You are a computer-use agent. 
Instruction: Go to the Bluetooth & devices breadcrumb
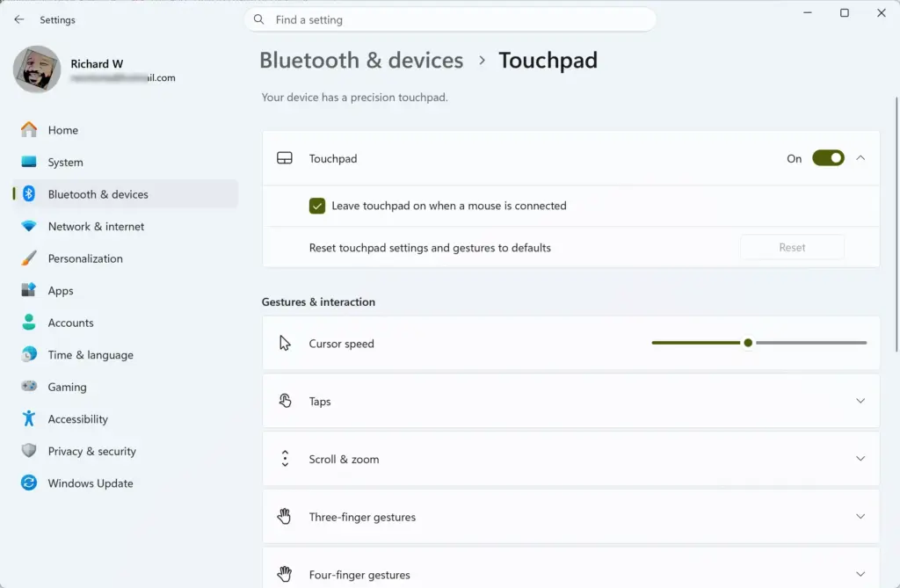tap(361, 61)
